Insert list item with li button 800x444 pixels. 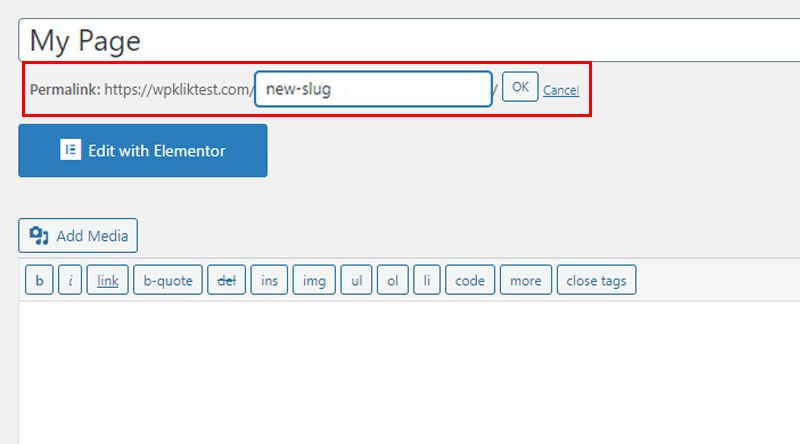[427, 280]
